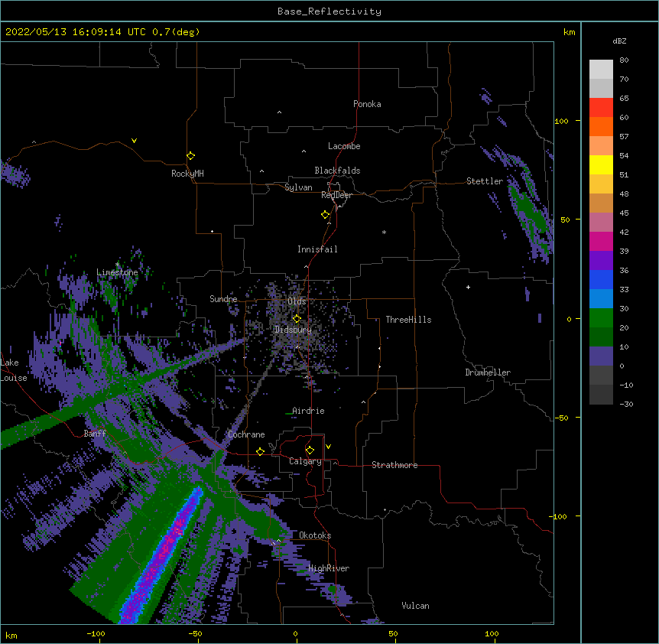Click the light gray 70-80 dBZ legend swatch
This screenshot has width=659, height=644.
[x=601, y=69]
